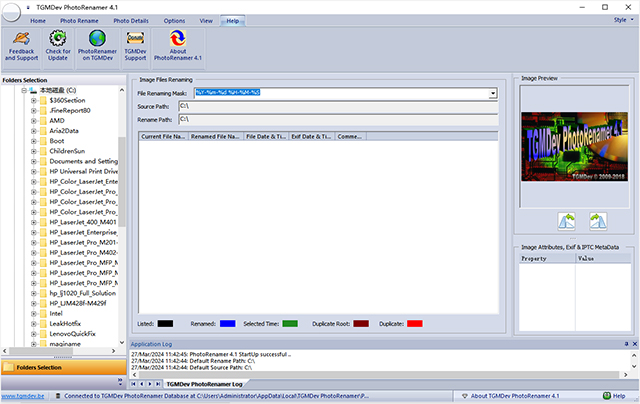Image resolution: width=640 pixels, height=404 pixels.
Task: Expand the Aria2Data folder node
Action: (34, 131)
